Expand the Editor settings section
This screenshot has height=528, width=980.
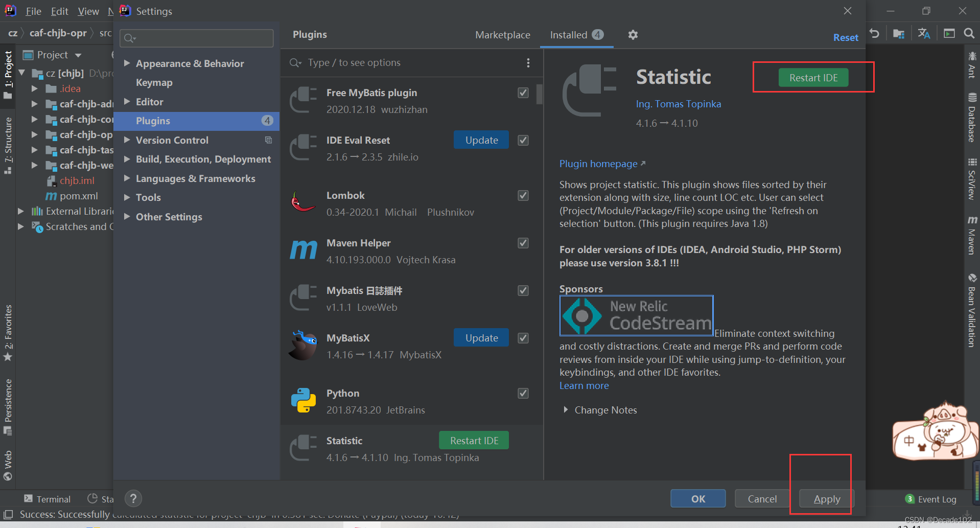pyautogui.click(x=127, y=102)
